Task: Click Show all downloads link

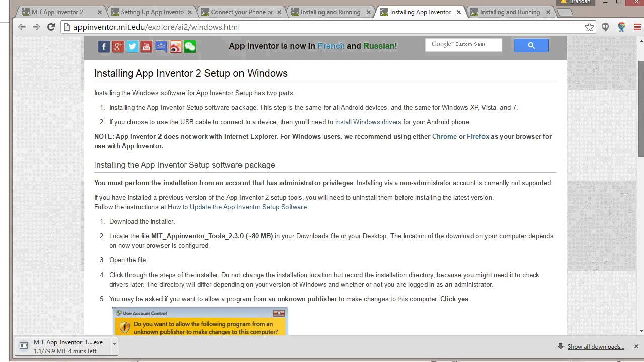Action: [596, 347]
